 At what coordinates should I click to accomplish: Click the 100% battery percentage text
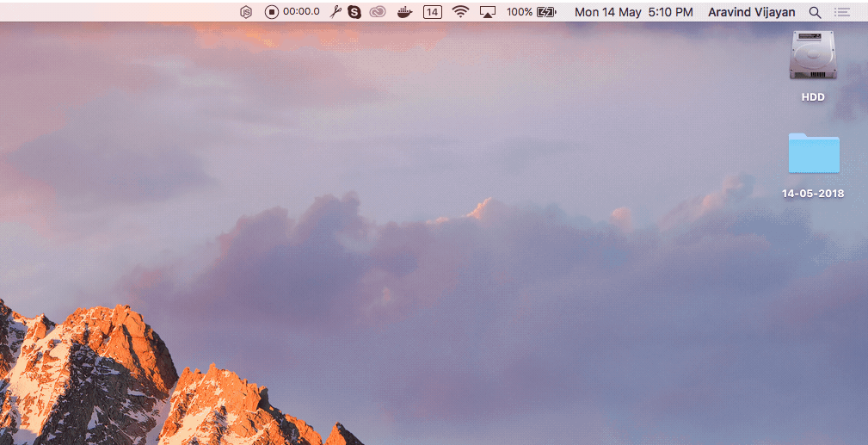coord(519,12)
